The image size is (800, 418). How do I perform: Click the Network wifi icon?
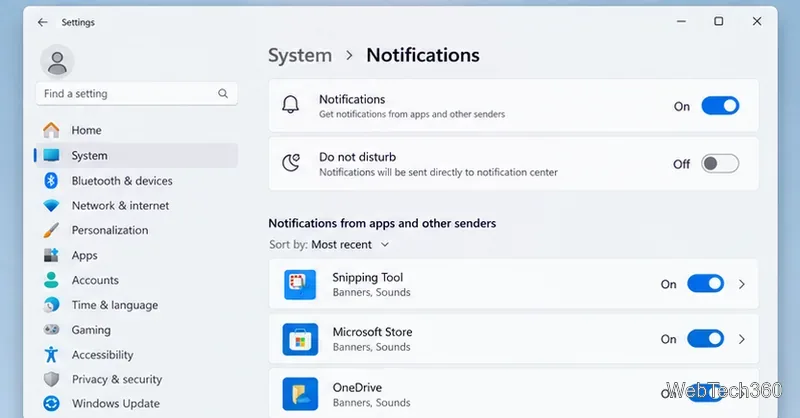tap(51, 205)
